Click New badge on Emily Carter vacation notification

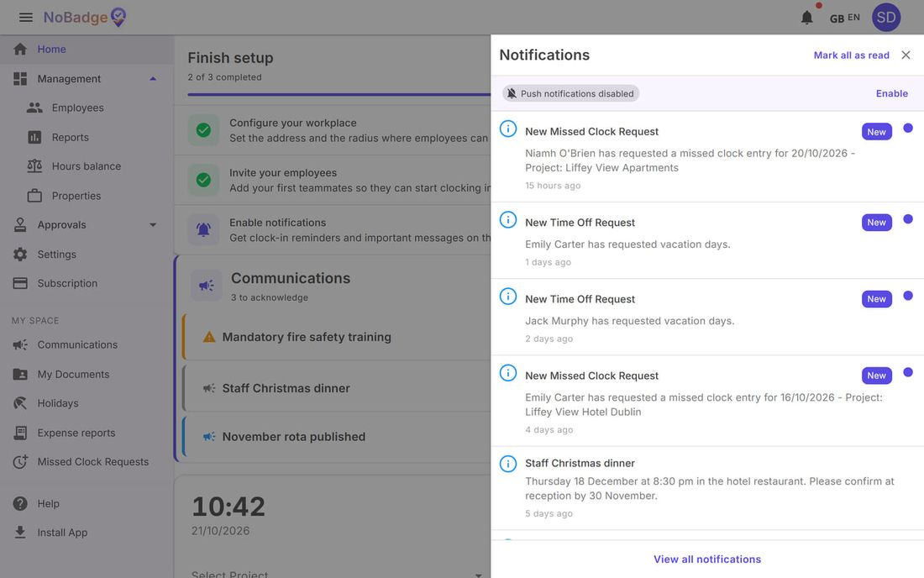pyautogui.click(x=876, y=222)
